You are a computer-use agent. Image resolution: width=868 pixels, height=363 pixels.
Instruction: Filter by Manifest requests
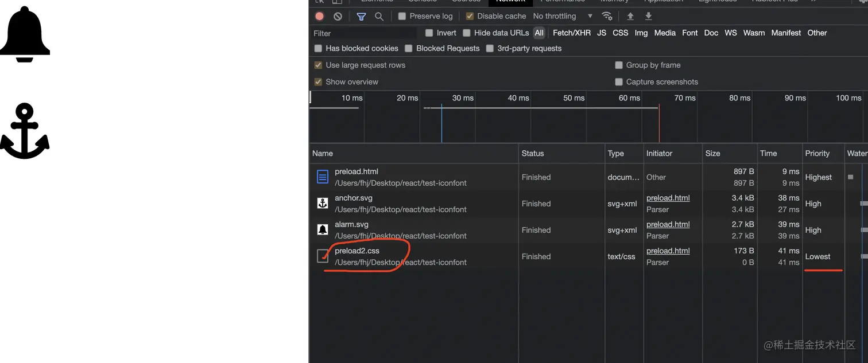point(786,33)
